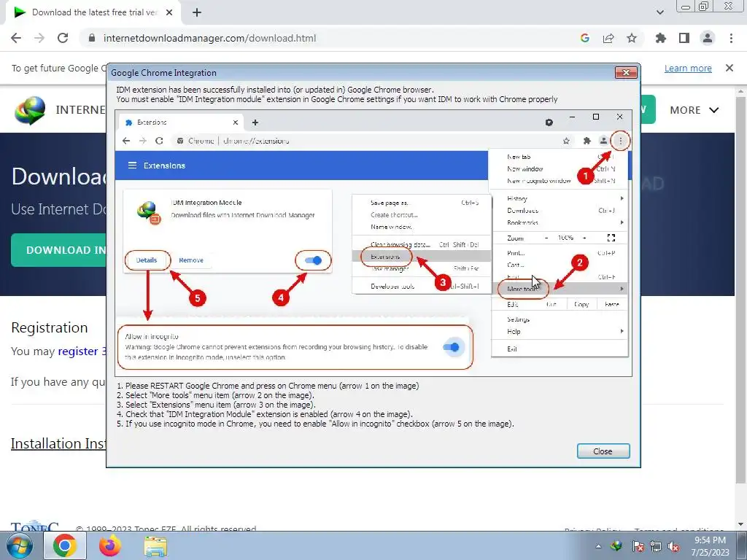View site info via lock icon
The height and width of the screenshot is (560, 747).
[x=92, y=38]
